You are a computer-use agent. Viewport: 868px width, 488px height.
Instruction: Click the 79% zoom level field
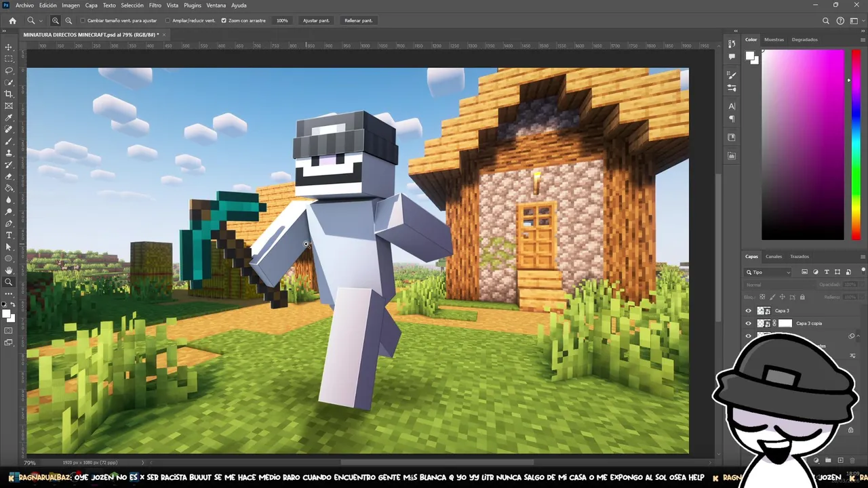[30, 462]
